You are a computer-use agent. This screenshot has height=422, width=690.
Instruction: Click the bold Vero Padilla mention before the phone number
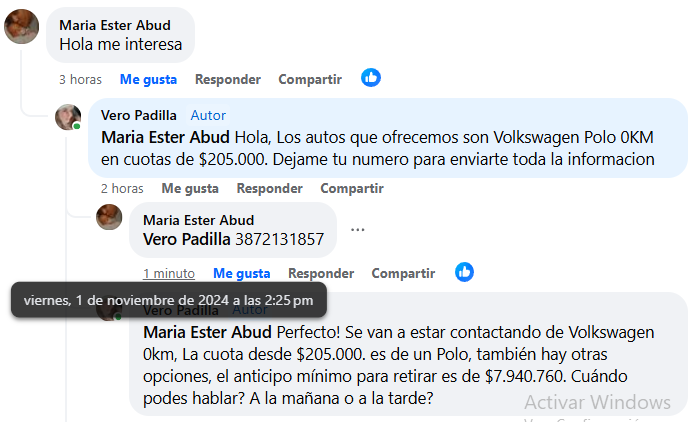[x=187, y=239]
